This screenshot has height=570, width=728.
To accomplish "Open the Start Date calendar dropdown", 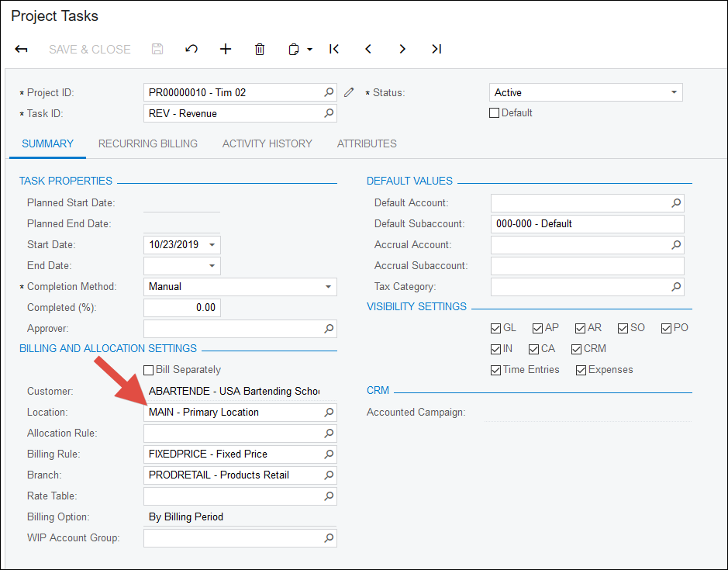I will click(211, 245).
